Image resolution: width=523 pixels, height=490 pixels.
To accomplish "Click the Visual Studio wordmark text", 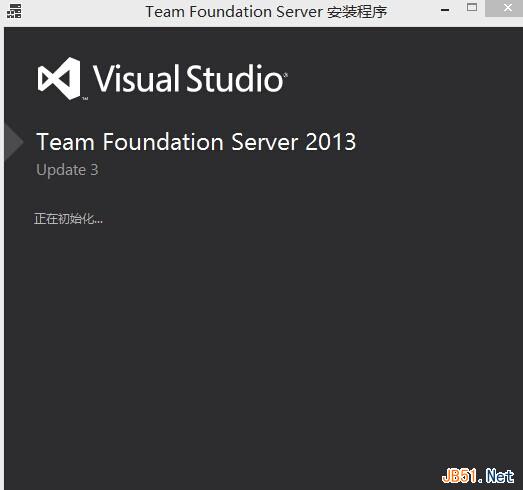I will coord(188,78).
